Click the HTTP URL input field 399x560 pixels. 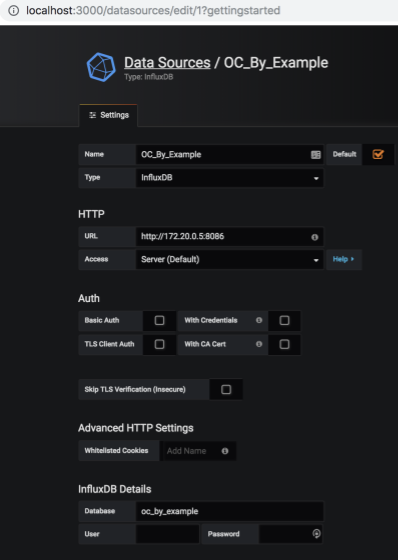(x=230, y=236)
